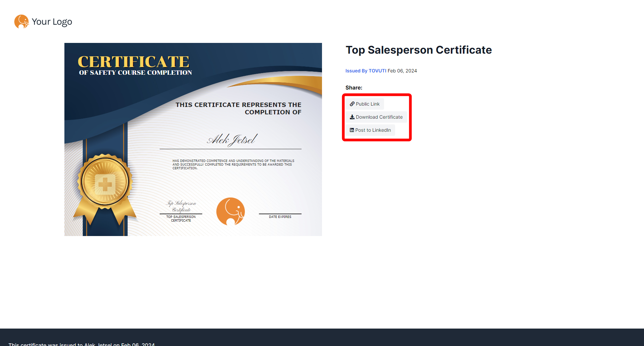The height and width of the screenshot is (346, 644).
Task: Open the Public Link share button
Action: (x=365, y=104)
